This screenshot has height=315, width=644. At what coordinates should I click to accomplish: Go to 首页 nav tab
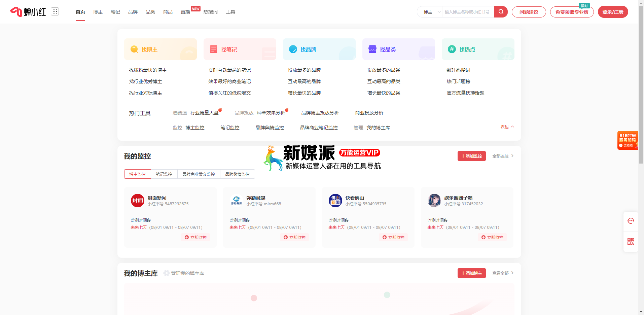(80, 12)
